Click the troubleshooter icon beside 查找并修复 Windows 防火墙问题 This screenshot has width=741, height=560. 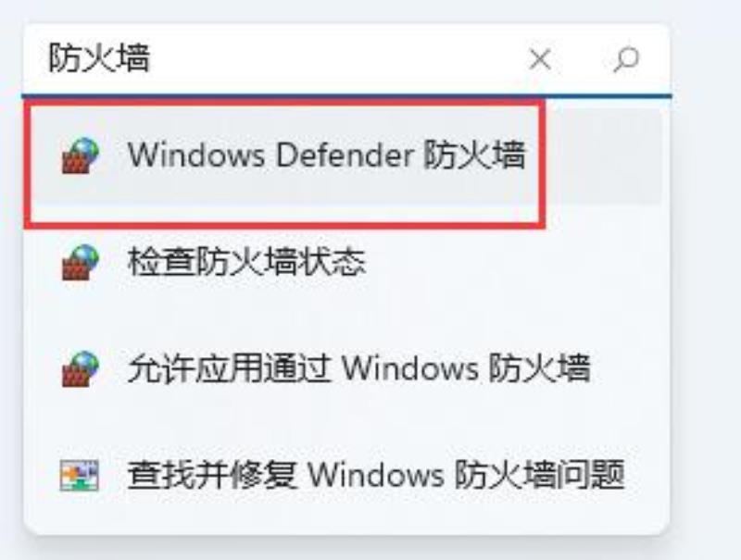tap(80, 475)
